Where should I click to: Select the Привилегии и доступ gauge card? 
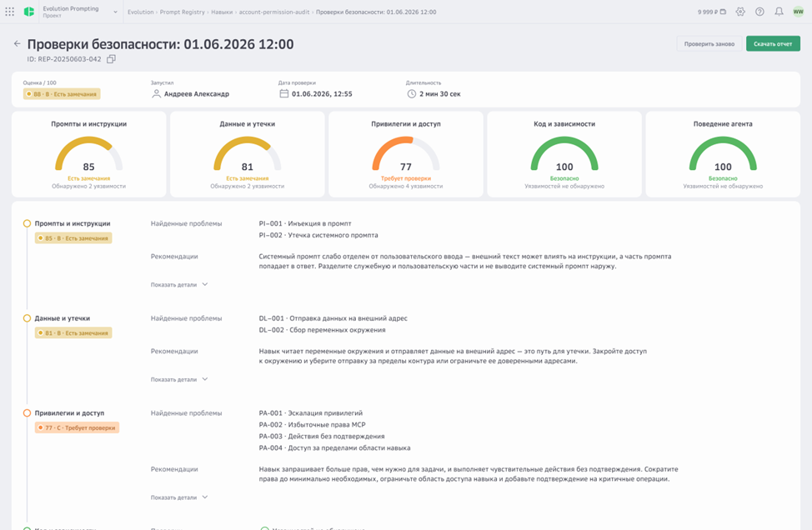[x=406, y=154]
